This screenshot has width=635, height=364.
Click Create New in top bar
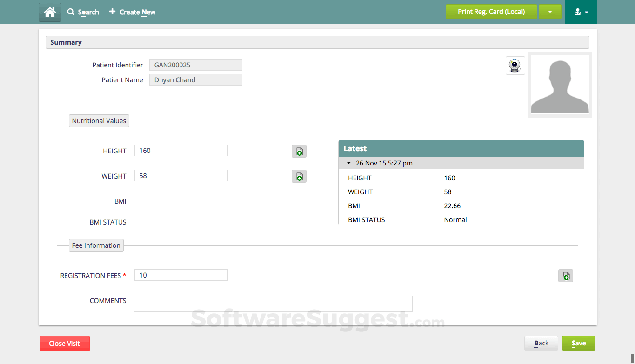click(x=133, y=12)
